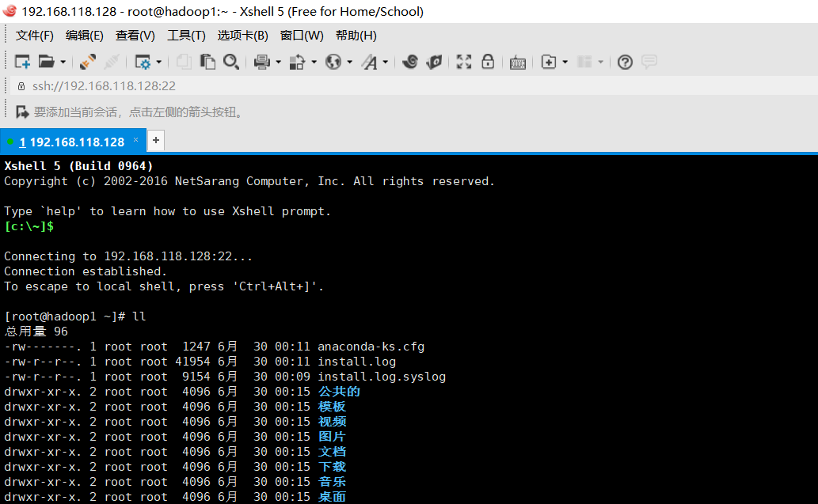Image resolution: width=818 pixels, height=504 pixels.
Task: Click the ssh address bar field
Action: [413, 86]
